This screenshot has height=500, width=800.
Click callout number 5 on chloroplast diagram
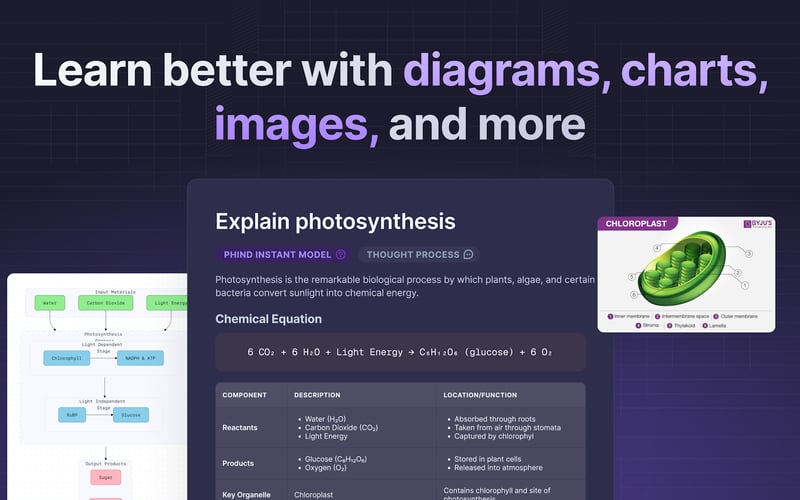(x=632, y=277)
